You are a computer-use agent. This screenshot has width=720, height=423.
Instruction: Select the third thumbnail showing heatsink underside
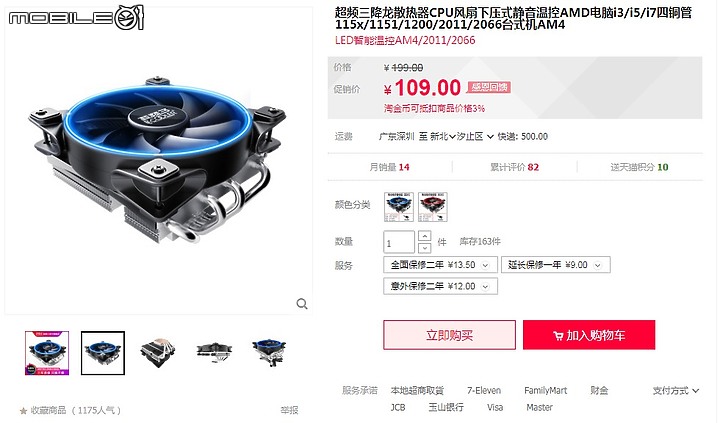point(158,353)
